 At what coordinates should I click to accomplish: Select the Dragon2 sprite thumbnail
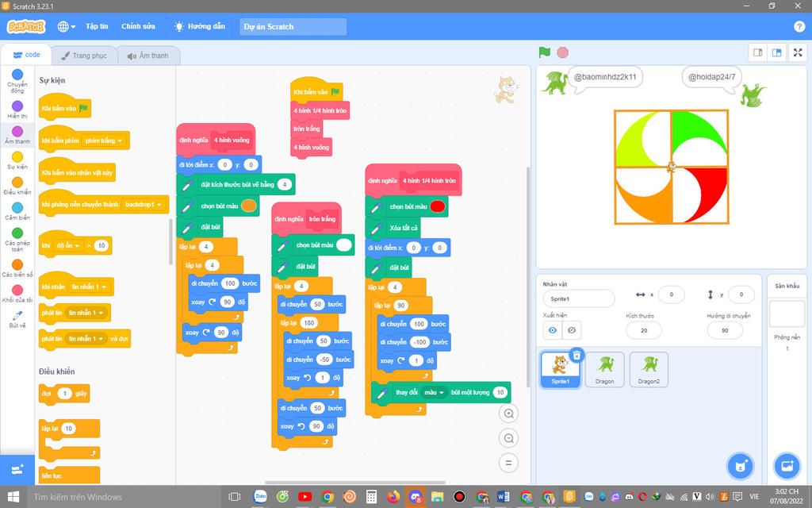click(x=649, y=369)
